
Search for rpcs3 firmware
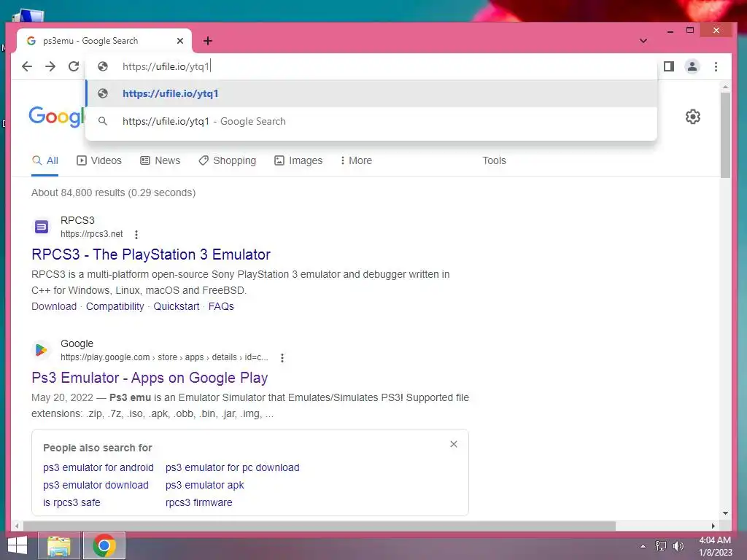(198, 503)
